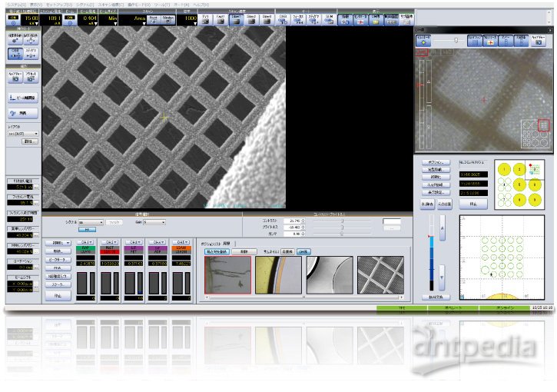Open the Area scan mode dropdown
Viewport: 557px width, 392px height.
pyautogui.click(x=140, y=18)
